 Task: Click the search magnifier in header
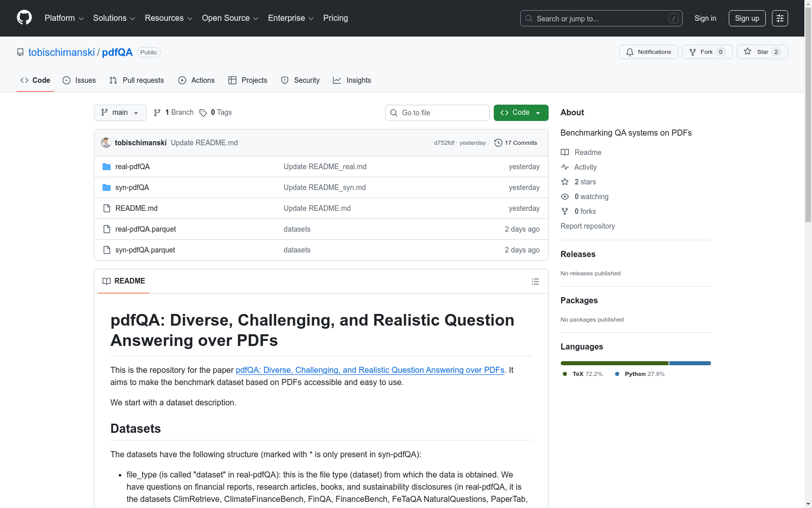point(529,18)
